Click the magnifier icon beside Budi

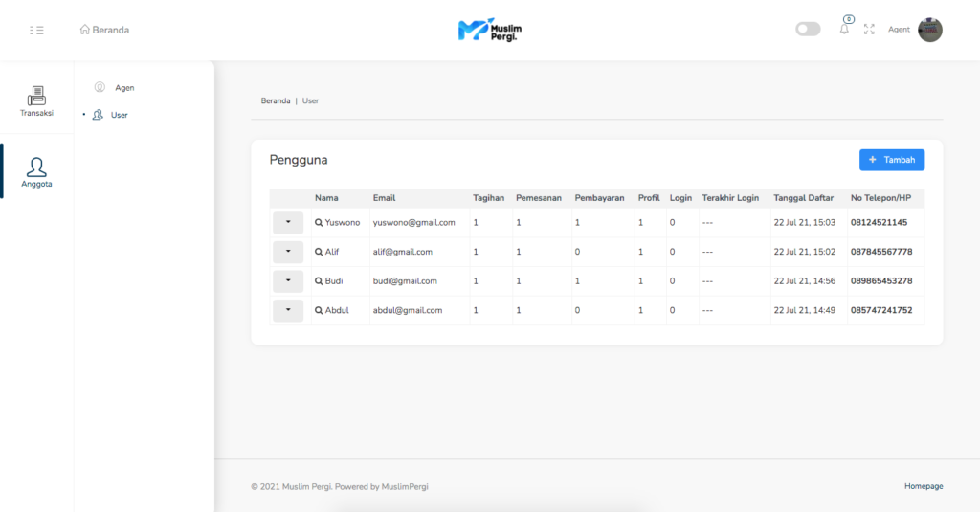(320, 281)
